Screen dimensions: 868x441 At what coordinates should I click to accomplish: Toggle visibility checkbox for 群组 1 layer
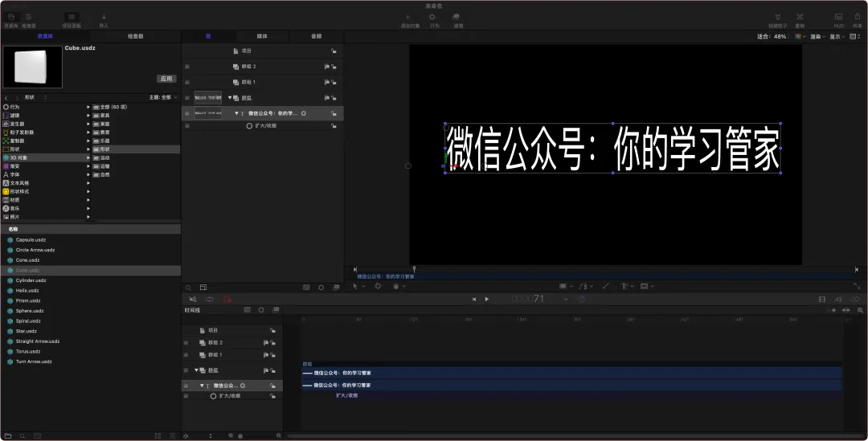click(x=187, y=83)
